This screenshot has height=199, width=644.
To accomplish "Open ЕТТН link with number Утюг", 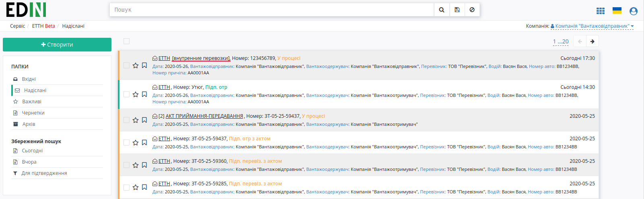I will 164,87.
